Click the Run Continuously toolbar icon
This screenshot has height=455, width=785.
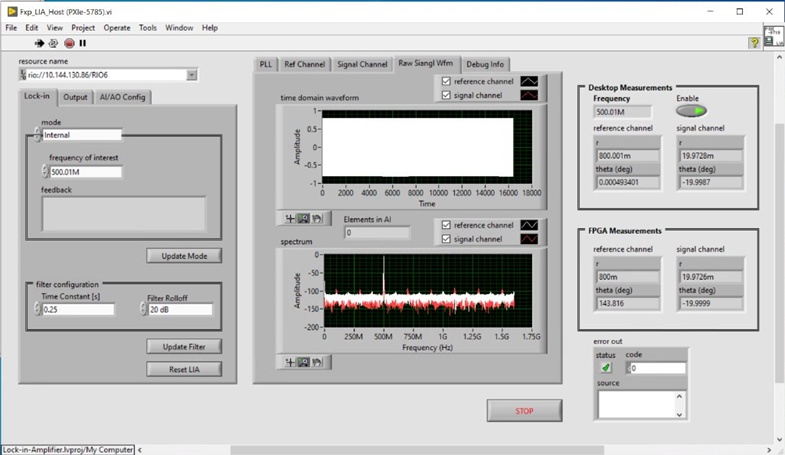[x=54, y=43]
